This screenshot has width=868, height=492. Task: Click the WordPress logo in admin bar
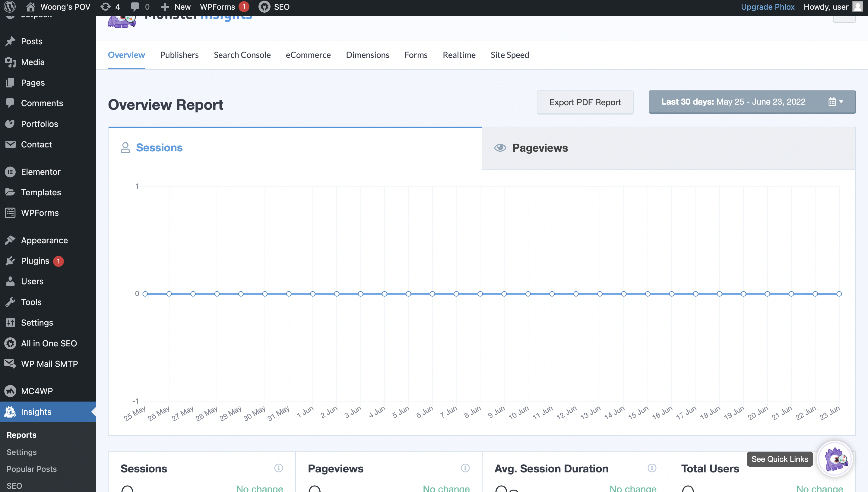coord(10,7)
